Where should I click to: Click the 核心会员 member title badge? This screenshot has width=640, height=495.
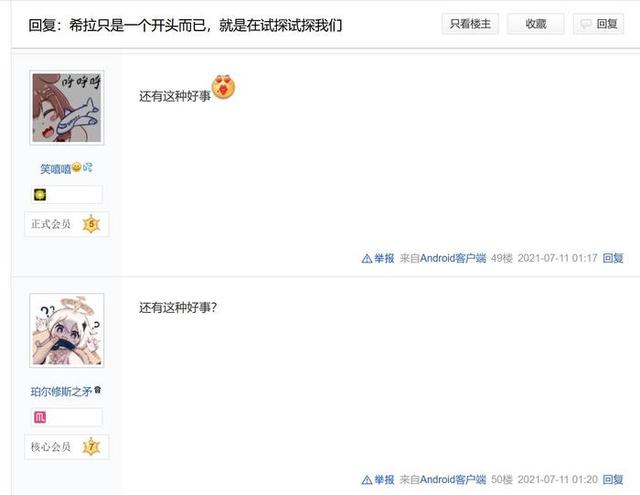tap(51, 447)
